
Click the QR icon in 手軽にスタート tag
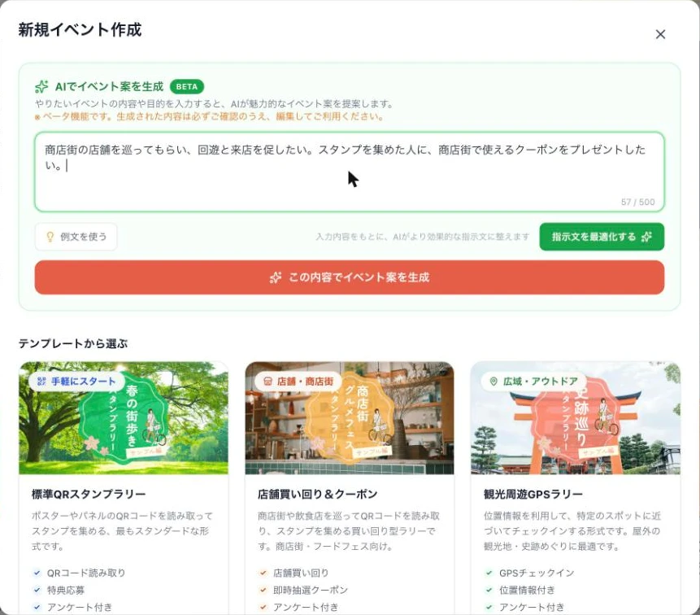point(41,382)
